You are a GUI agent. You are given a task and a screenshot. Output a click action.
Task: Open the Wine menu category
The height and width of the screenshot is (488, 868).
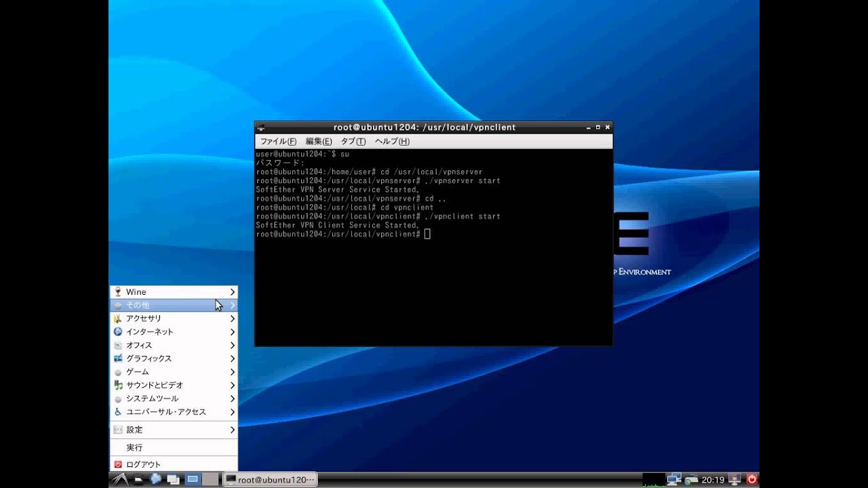(174, 292)
